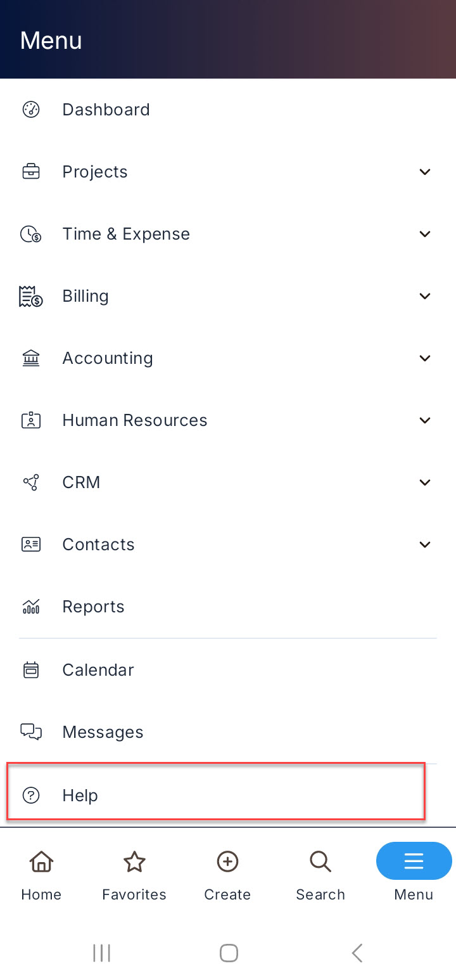Tap the Reports chart icon
456x980 pixels.
point(31,607)
